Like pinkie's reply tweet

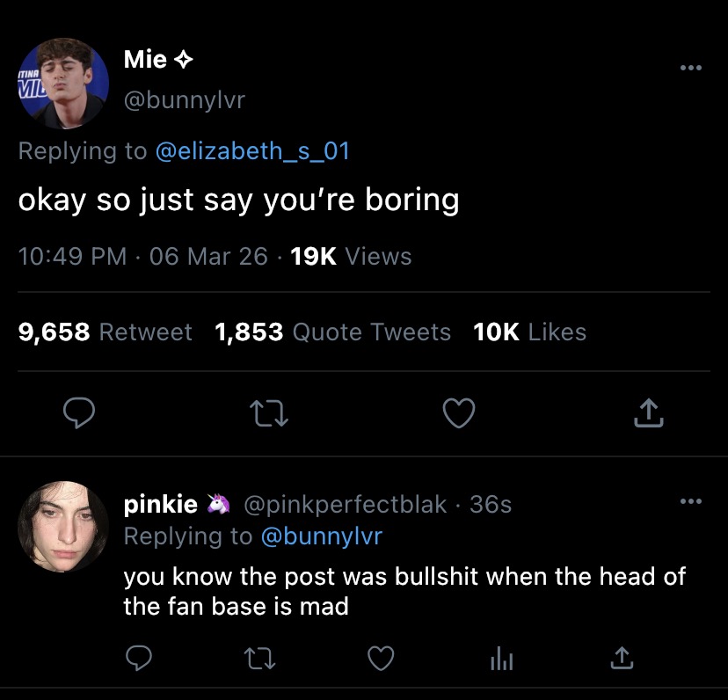coord(380,657)
